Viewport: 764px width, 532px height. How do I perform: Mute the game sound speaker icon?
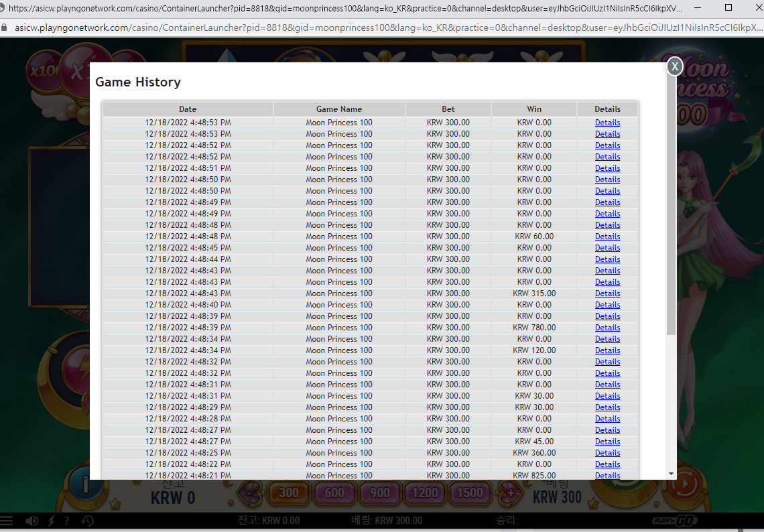[31, 521]
